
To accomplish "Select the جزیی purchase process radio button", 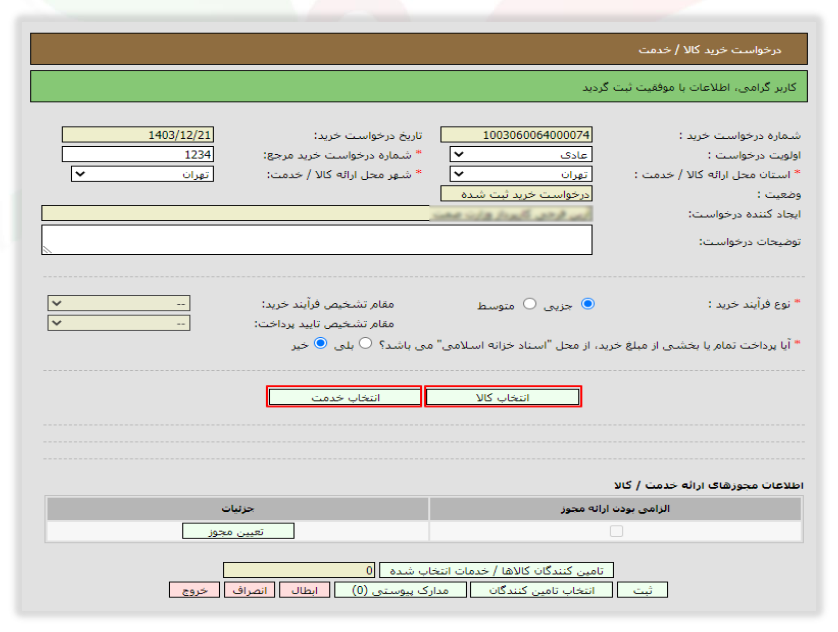I will (588, 304).
